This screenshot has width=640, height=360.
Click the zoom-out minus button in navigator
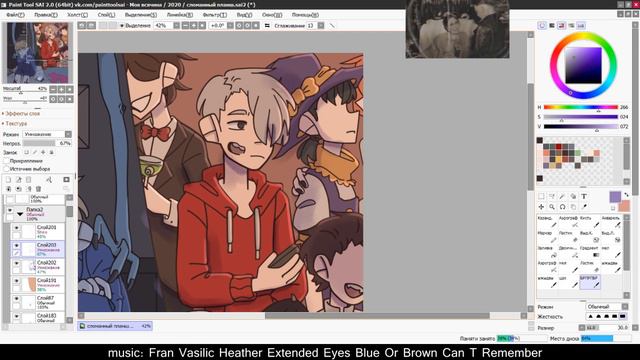click(53, 89)
